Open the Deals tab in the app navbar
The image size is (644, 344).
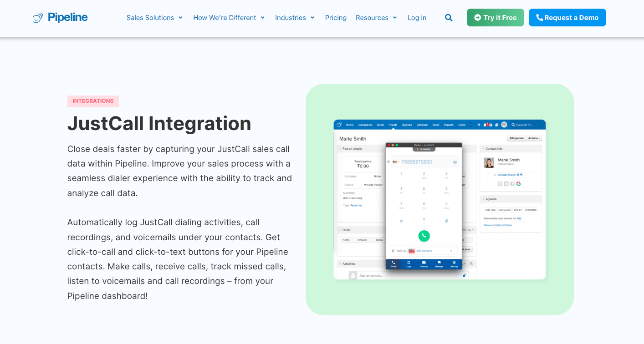[380, 125]
